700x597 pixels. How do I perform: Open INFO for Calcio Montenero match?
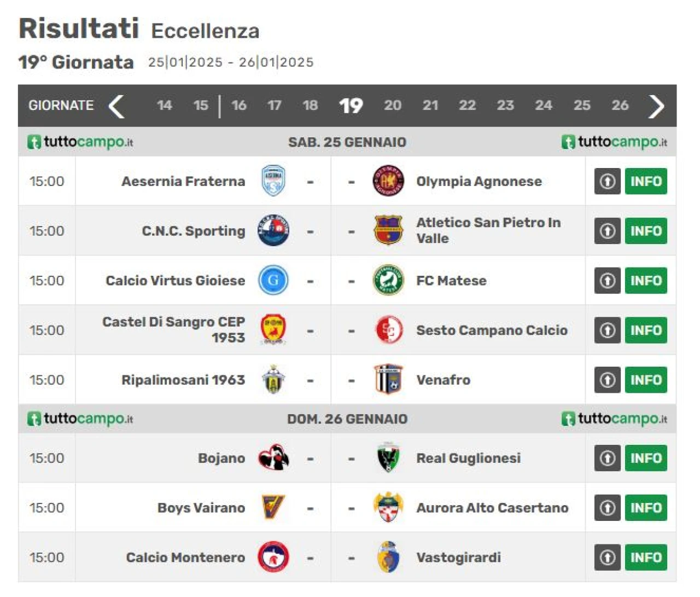point(646,557)
